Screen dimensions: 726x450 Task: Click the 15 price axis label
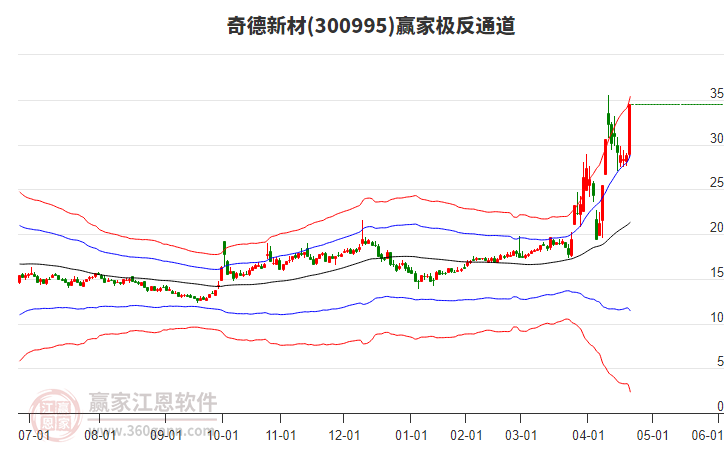717,273
